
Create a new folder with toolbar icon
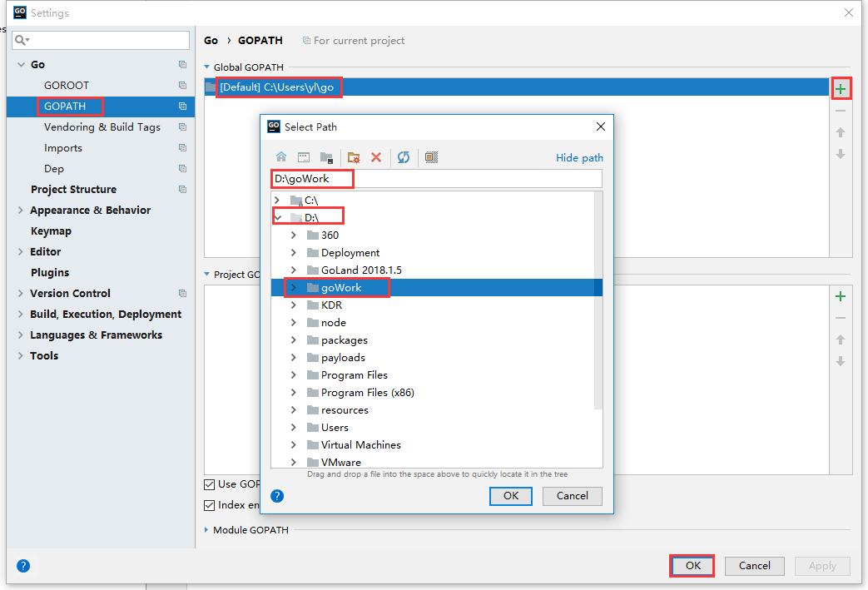click(354, 158)
